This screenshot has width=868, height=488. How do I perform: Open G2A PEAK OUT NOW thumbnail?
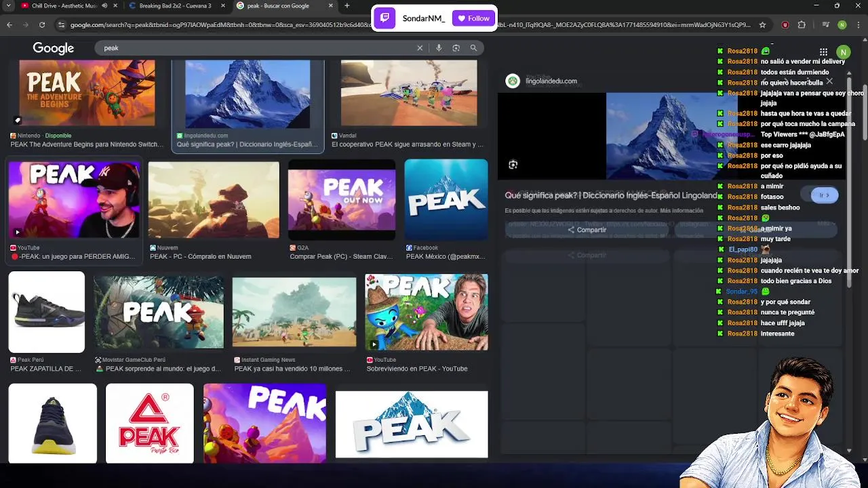point(342,200)
